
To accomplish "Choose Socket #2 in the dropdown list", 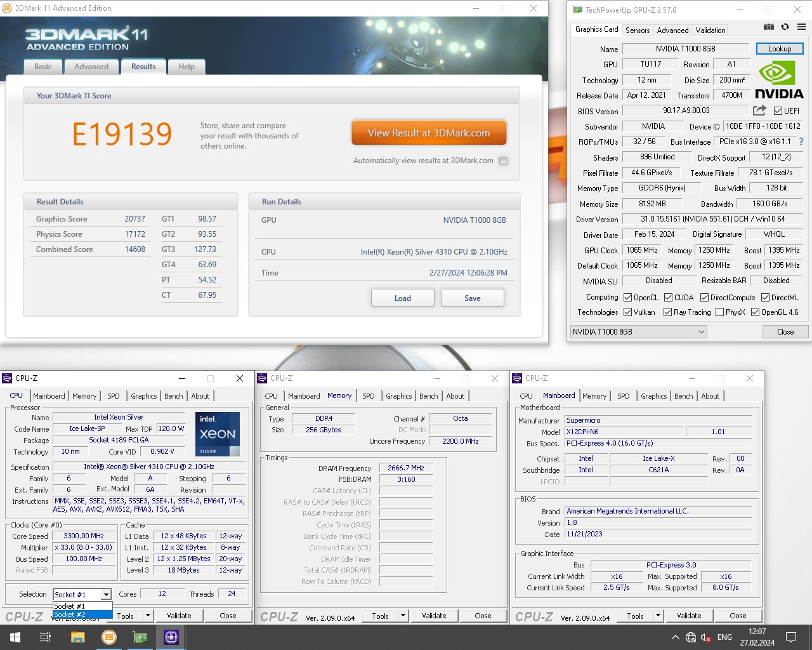I will [82, 614].
